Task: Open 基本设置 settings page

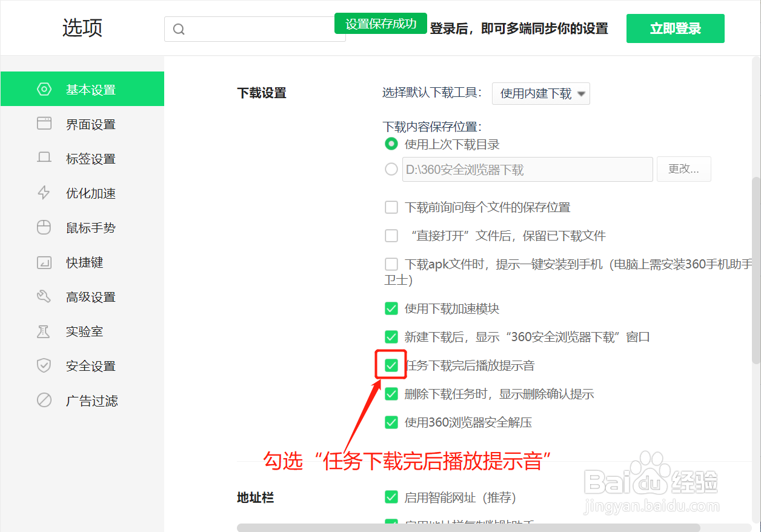Action: tap(82, 89)
